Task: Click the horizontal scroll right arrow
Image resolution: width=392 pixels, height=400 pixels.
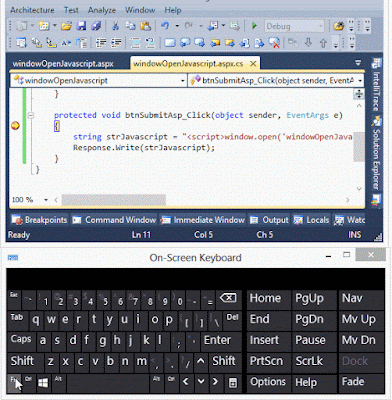Action: [x=348, y=200]
